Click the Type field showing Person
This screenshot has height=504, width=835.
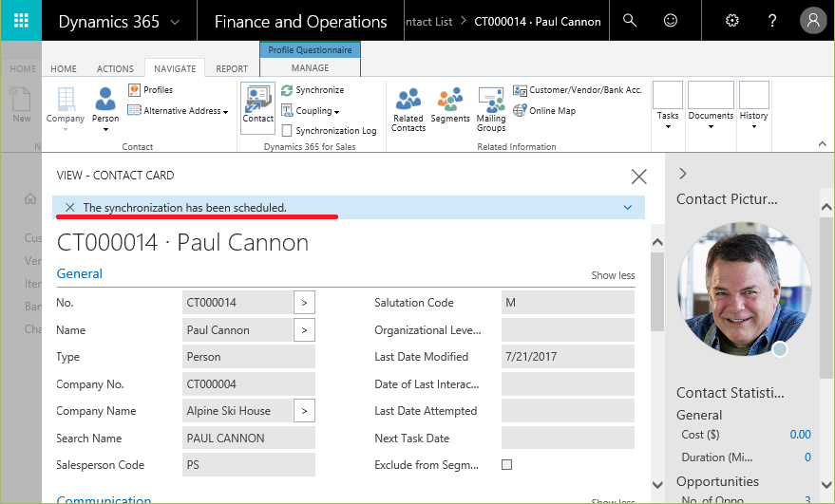pos(249,357)
